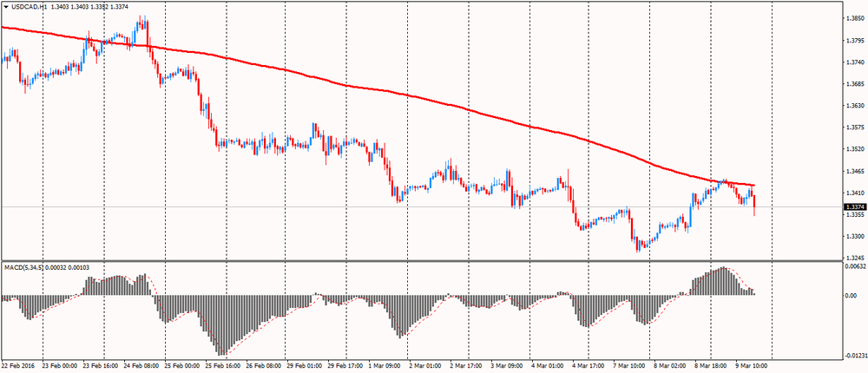Viewport: 868px width, 373px height.
Task: Click the 29 Feb 01:00 time label
Action: [x=305, y=366]
